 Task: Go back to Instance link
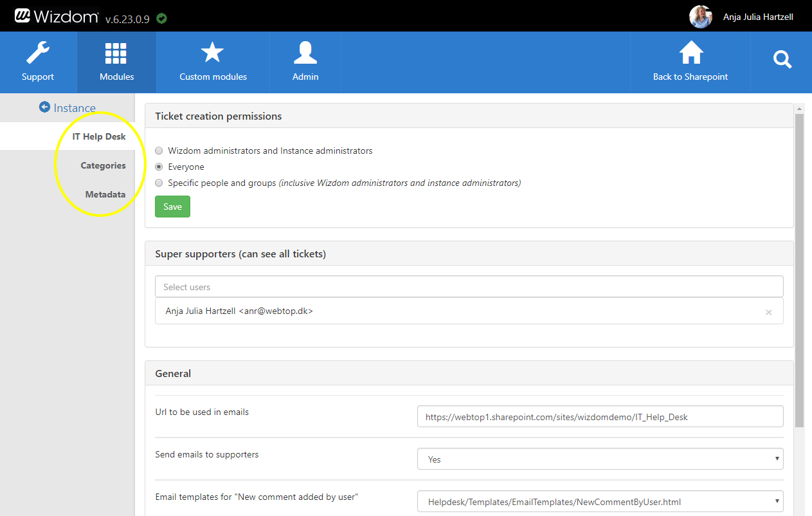(68, 107)
